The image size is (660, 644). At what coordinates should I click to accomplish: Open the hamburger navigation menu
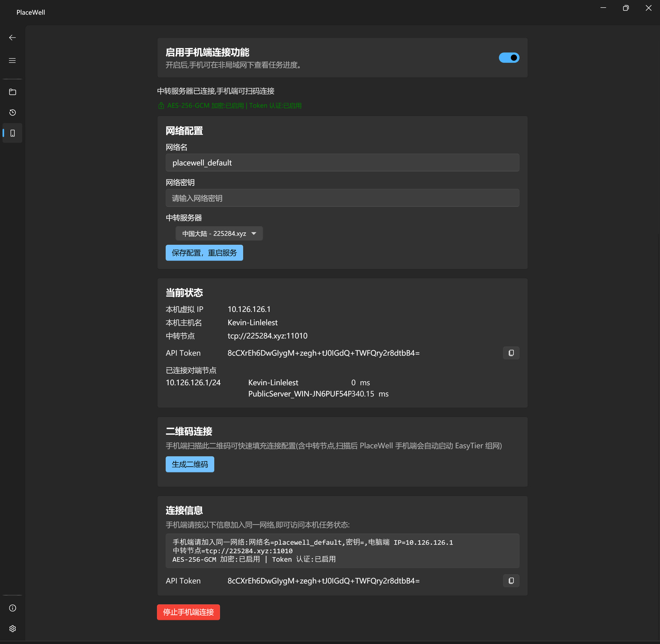12,61
